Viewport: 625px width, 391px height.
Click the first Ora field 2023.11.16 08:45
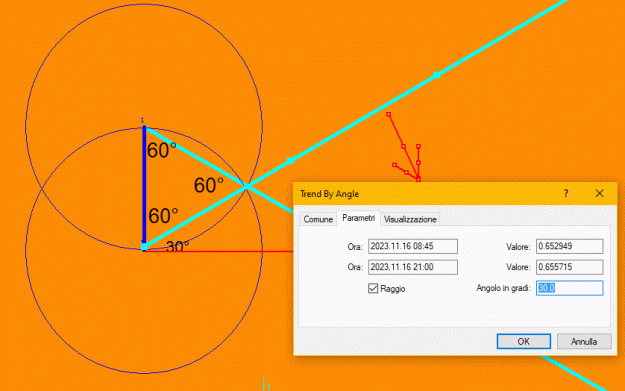coord(413,246)
